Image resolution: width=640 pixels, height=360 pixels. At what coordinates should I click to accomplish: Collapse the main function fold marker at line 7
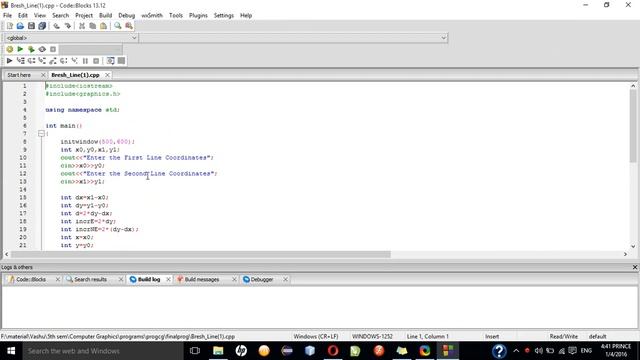point(41,133)
